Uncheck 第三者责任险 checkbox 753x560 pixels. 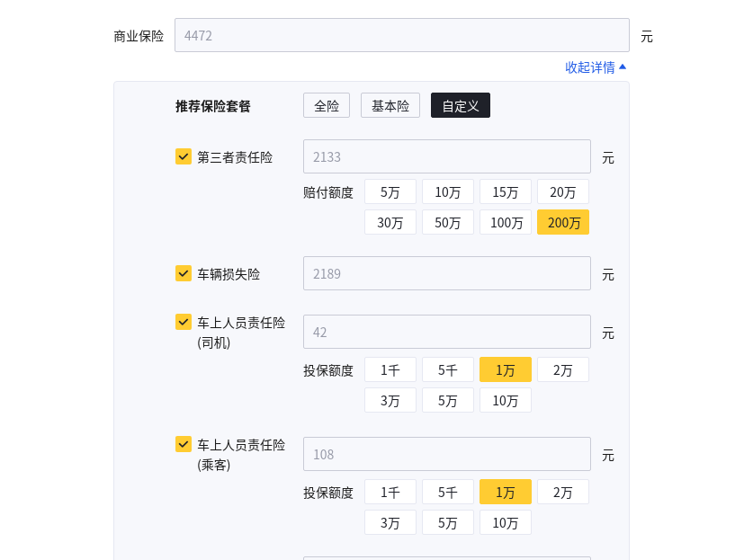(184, 156)
